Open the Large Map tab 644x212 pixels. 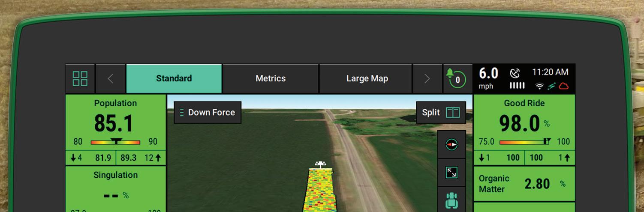[x=367, y=79]
